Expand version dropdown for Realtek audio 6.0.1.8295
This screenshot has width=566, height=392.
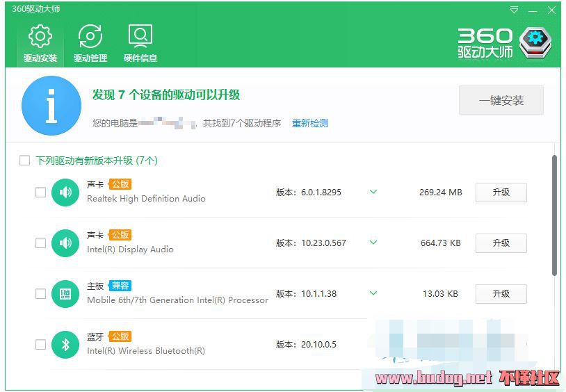click(x=373, y=192)
